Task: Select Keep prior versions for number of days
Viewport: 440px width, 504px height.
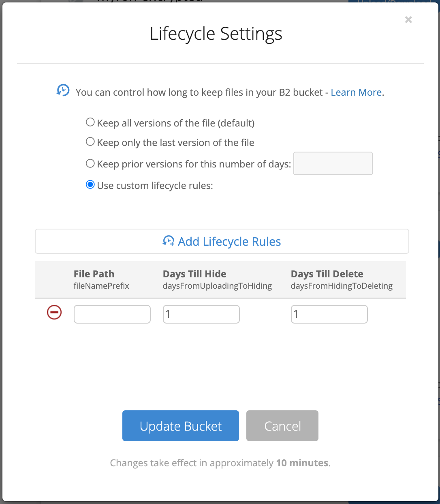Action: click(90, 163)
